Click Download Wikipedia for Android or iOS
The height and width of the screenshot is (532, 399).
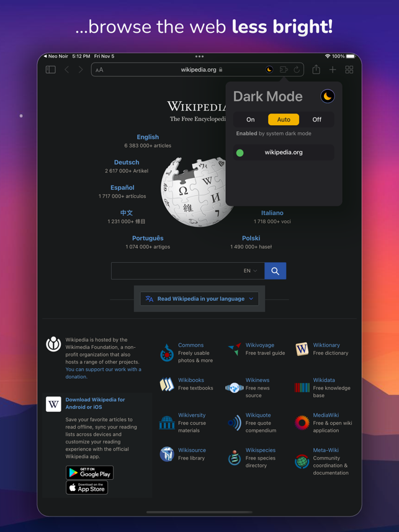pyautogui.click(x=95, y=404)
